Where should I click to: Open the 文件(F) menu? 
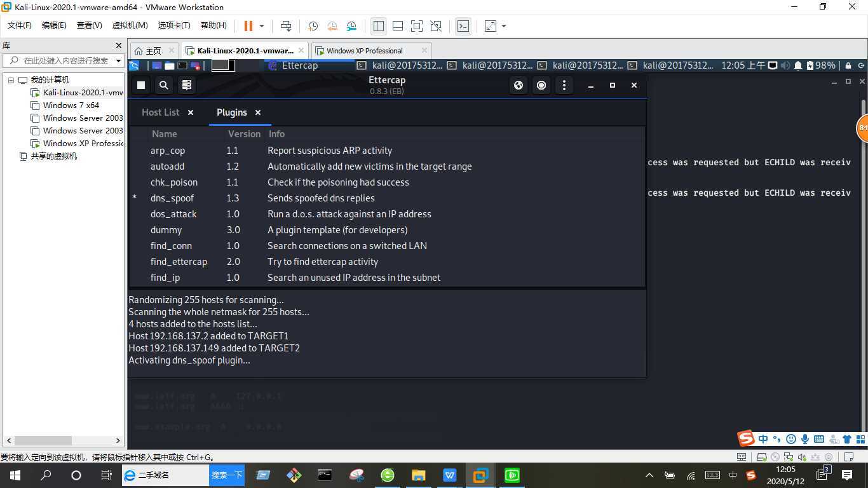19,25
